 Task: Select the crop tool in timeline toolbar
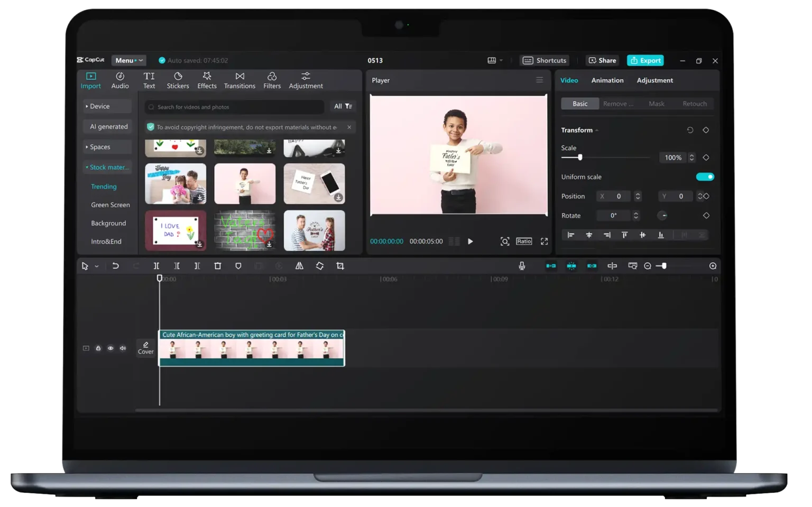click(x=340, y=266)
